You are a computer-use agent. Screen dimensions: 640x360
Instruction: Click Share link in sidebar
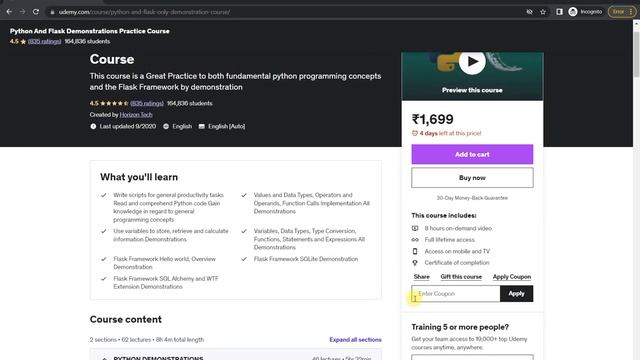click(x=422, y=277)
